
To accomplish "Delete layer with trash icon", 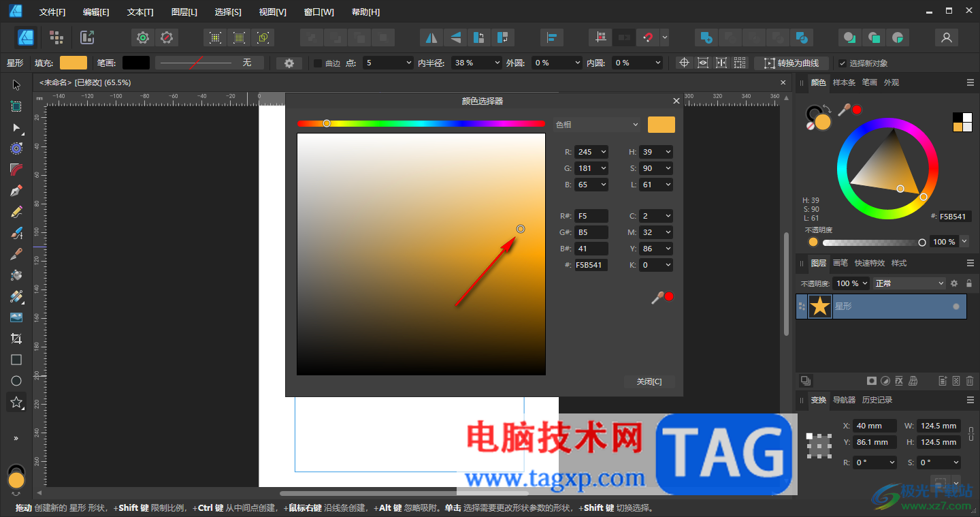I will 970,381.
